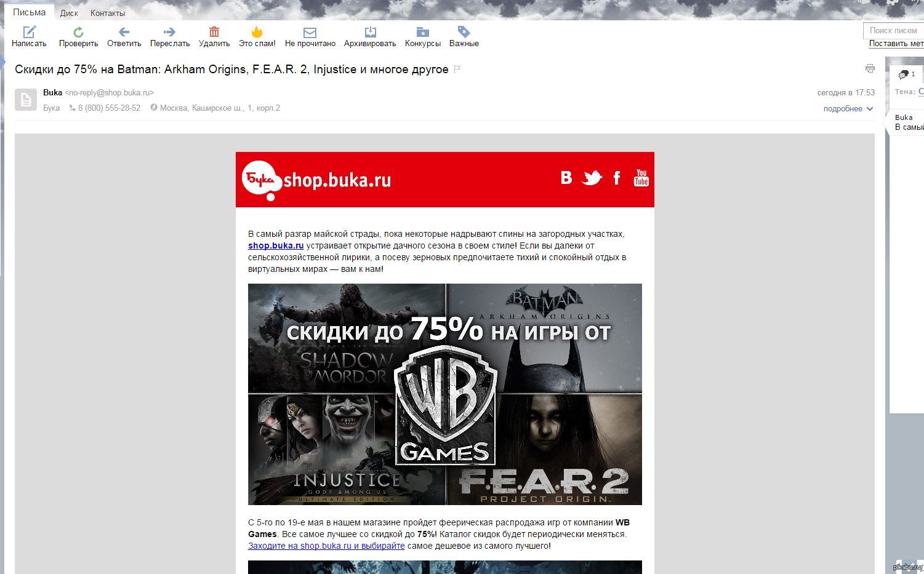Switch to the Диск tab
The width and height of the screenshot is (924, 574).
(x=69, y=13)
